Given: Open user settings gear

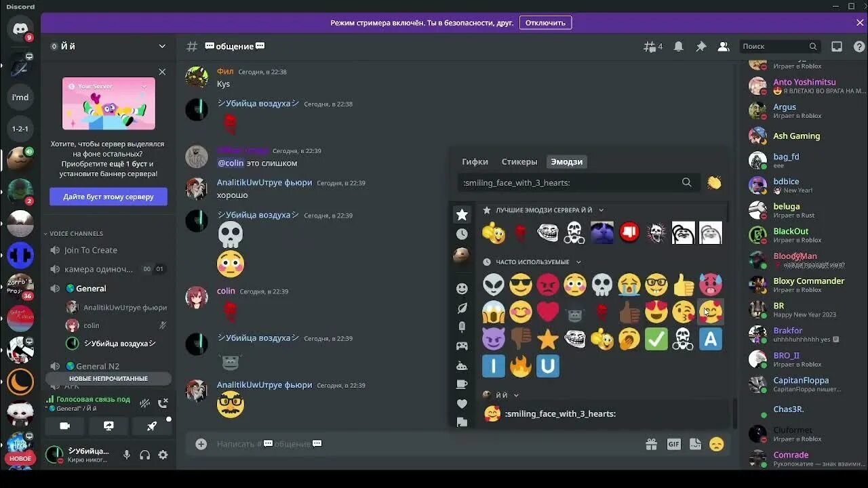Looking at the screenshot, I should click(163, 455).
